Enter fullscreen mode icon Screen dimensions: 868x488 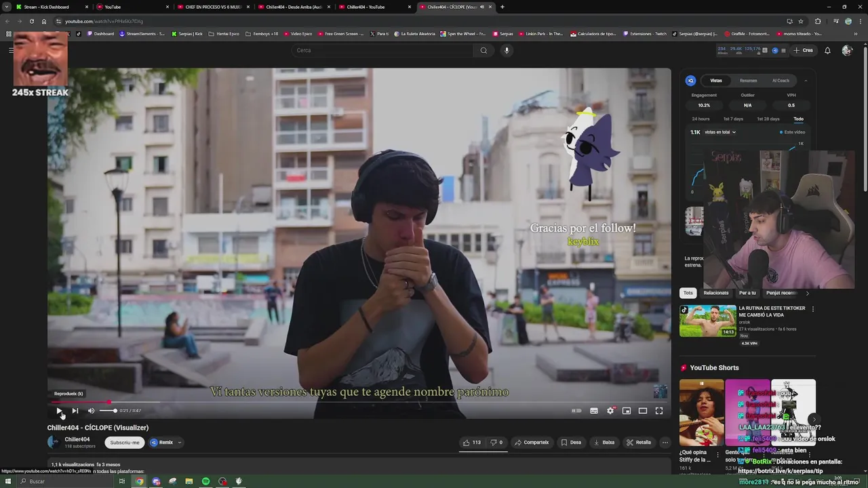pos(659,411)
